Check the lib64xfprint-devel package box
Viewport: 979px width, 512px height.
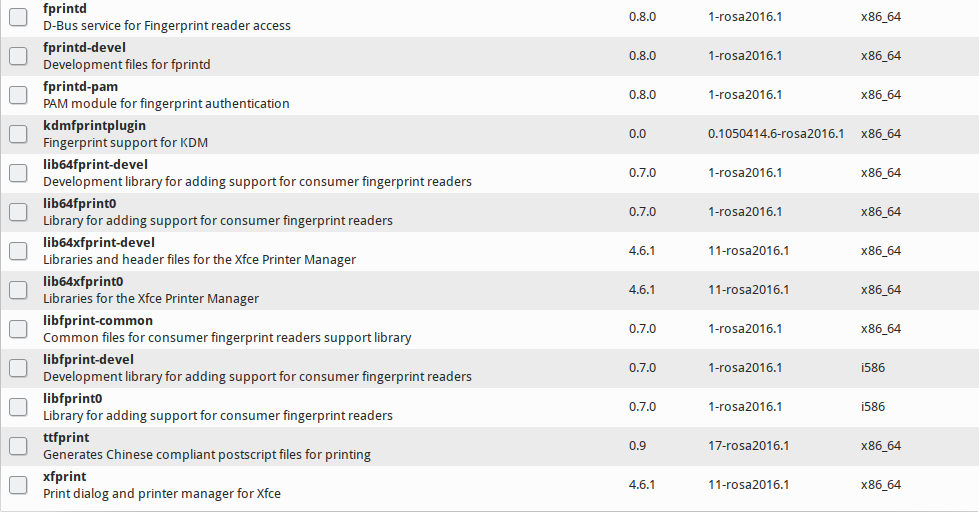[18, 251]
